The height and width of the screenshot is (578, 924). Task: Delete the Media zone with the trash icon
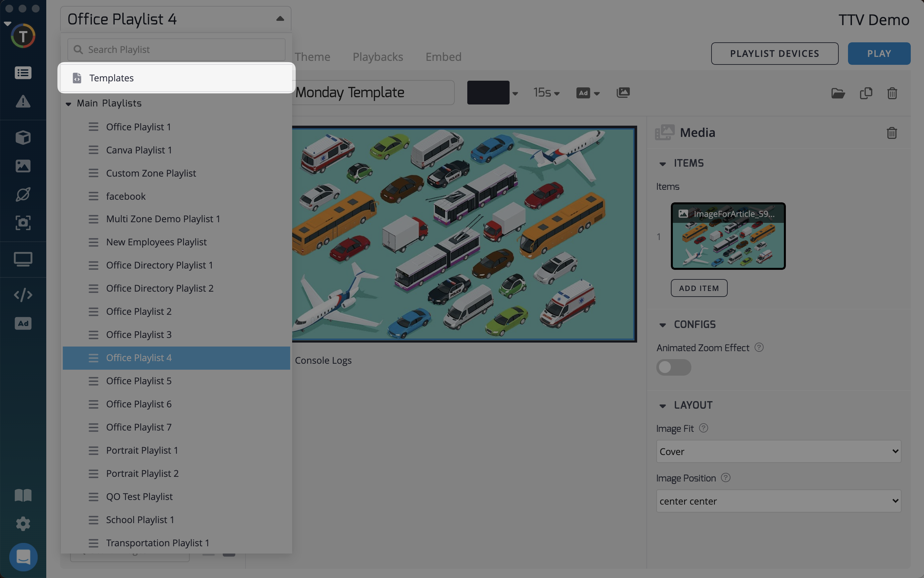892,133
